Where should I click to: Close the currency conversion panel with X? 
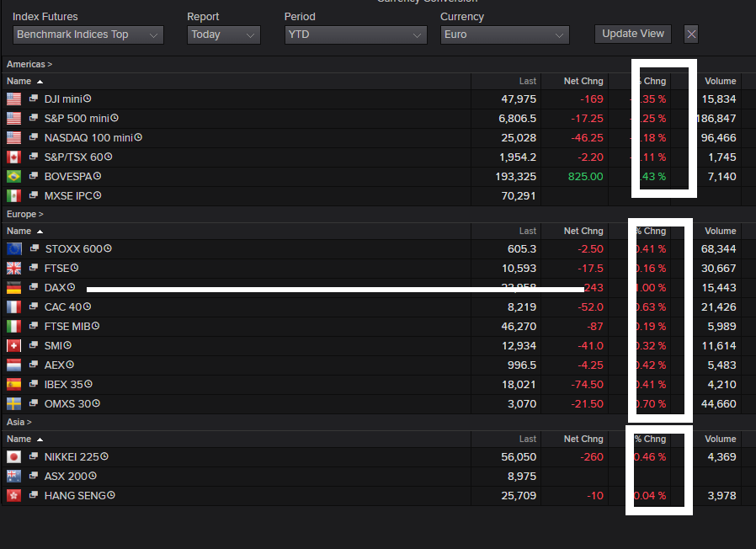pos(691,35)
